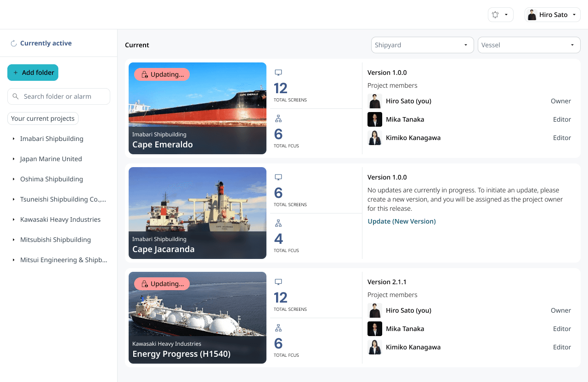
Task: Click the Owner role in Cape Emeraldo card
Action: [x=561, y=101]
